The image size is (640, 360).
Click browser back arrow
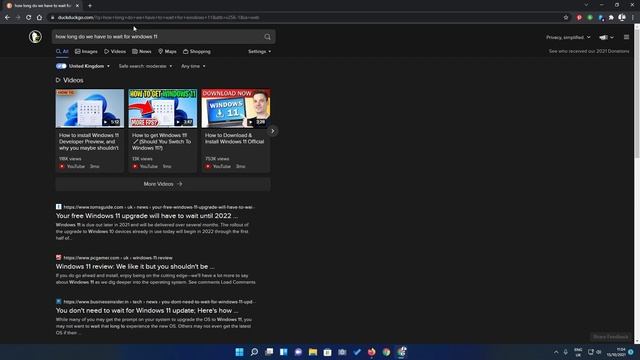[x=7, y=18]
